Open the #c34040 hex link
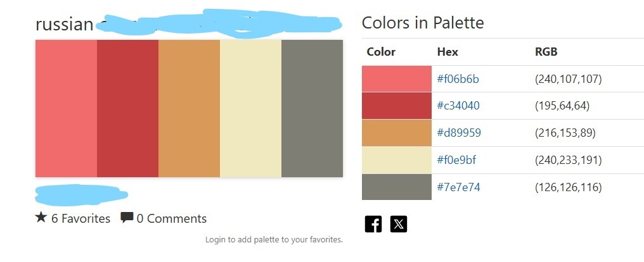 (458, 106)
